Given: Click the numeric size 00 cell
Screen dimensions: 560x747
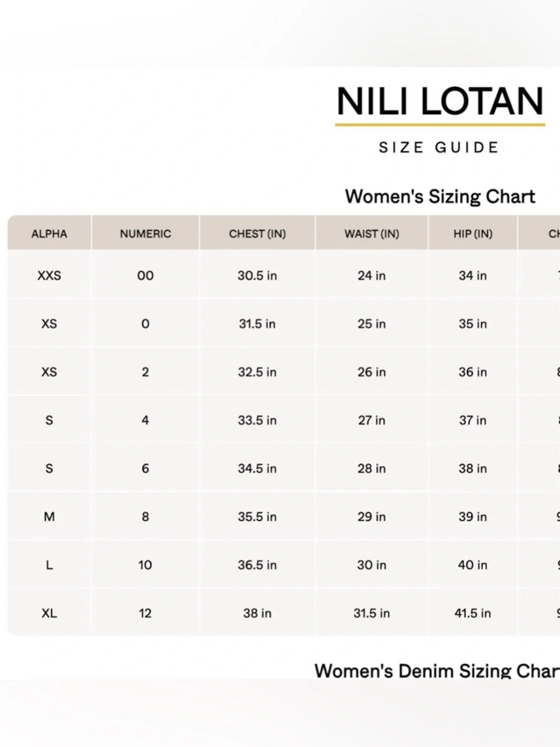Looking at the screenshot, I should point(145,276).
